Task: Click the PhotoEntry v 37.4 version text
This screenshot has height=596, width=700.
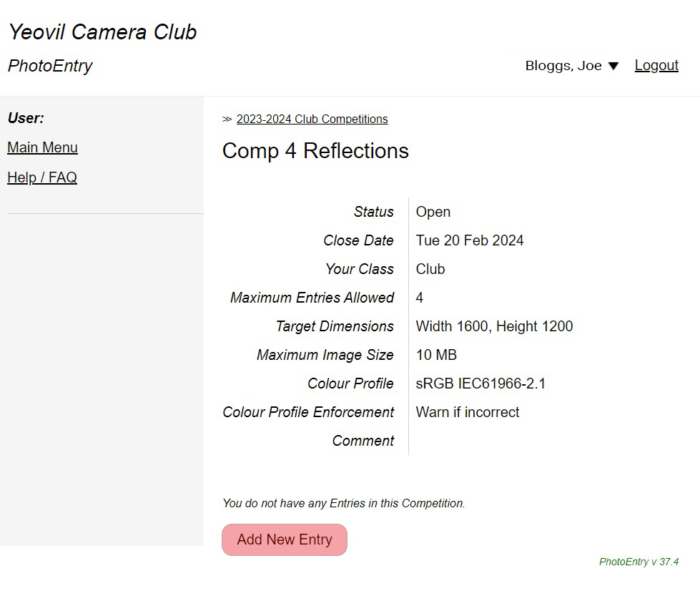Action: [639, 562]
